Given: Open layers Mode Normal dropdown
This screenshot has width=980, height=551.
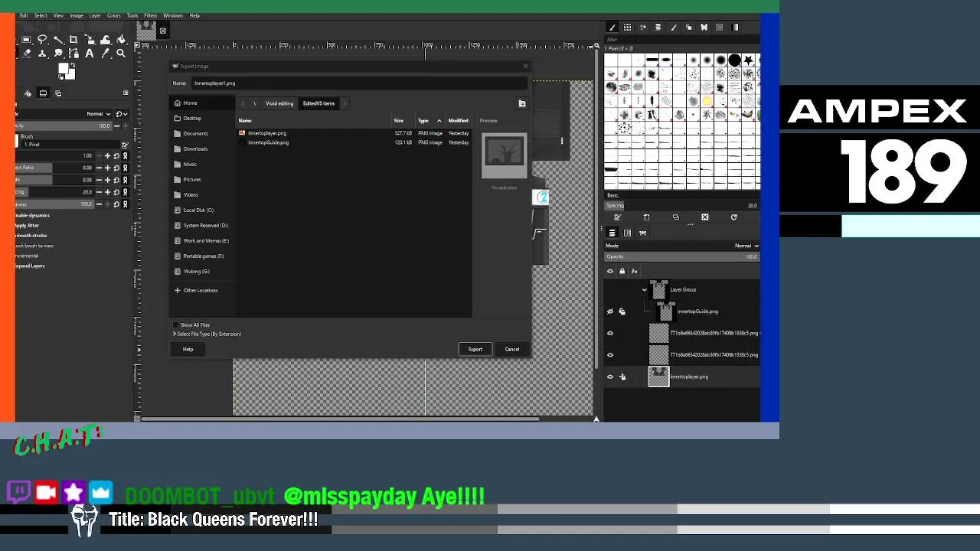Looking at the screenshot, I should click(x=746, y=246).
